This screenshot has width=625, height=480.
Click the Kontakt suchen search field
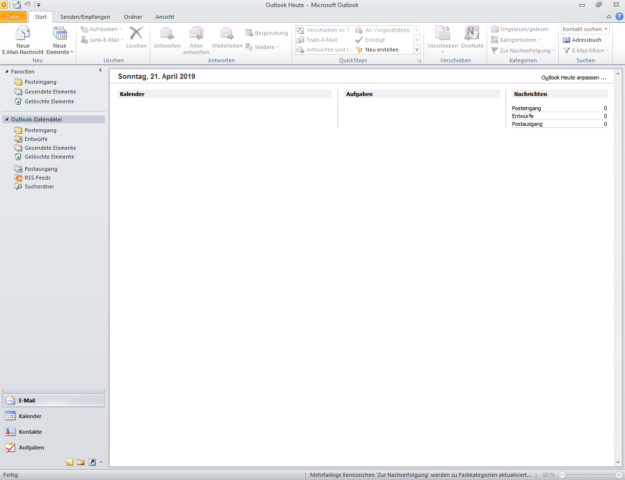585,29
